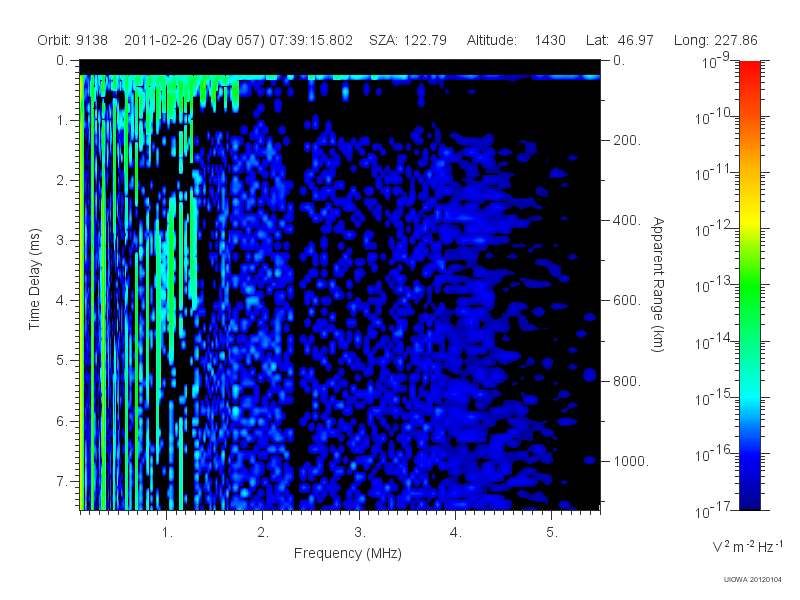Click the 'Frequency (MHz)' axis label
800x600 pixels.
[347, 553]
